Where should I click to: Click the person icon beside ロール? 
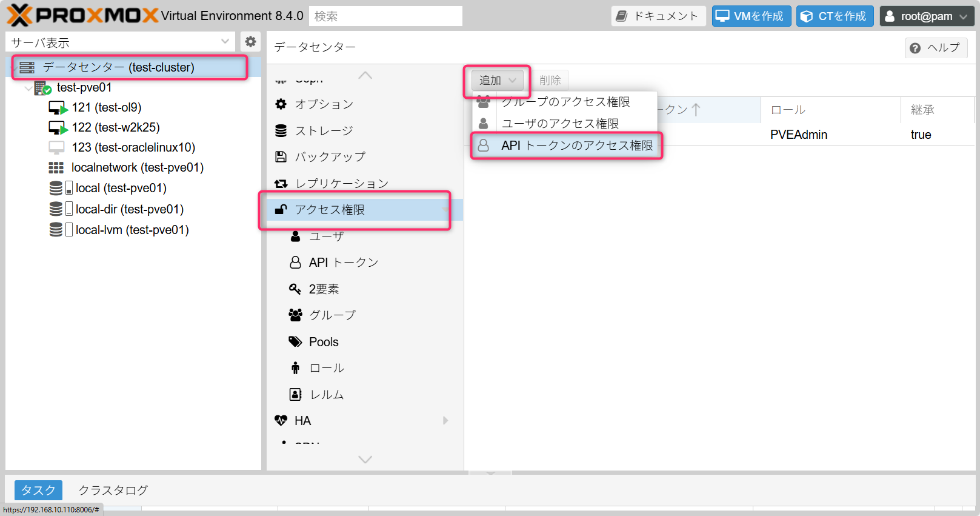point(295,368)
